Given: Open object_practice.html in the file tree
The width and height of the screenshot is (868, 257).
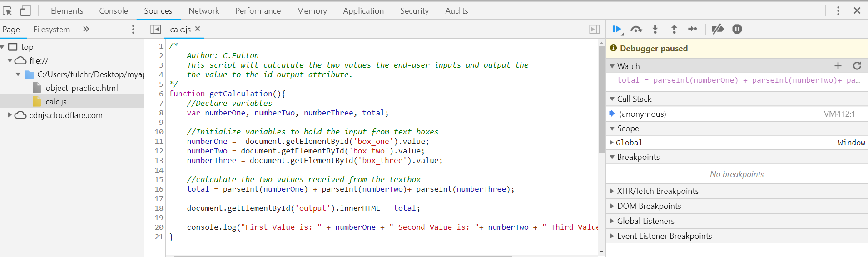Looking at the screenshot, I should (x=81, y=88).
